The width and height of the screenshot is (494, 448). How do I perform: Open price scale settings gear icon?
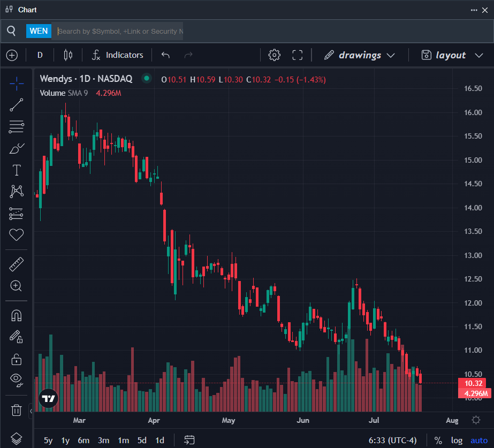click(476, 420)
